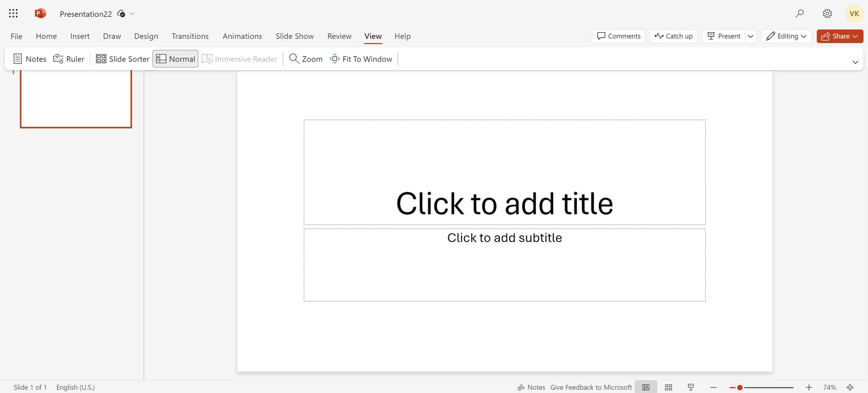868x393 pixels.
Task: Toggle the Notes pane
Action: pos(29,59)
